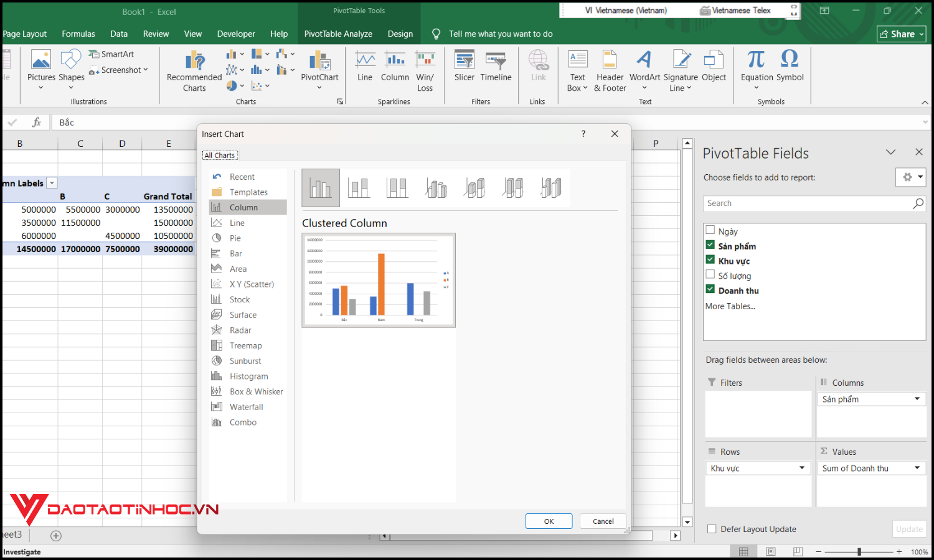Viewport: 934px width, 560px height.
Task: Confirm chart insertion with OK
Action: pos(549,521)
